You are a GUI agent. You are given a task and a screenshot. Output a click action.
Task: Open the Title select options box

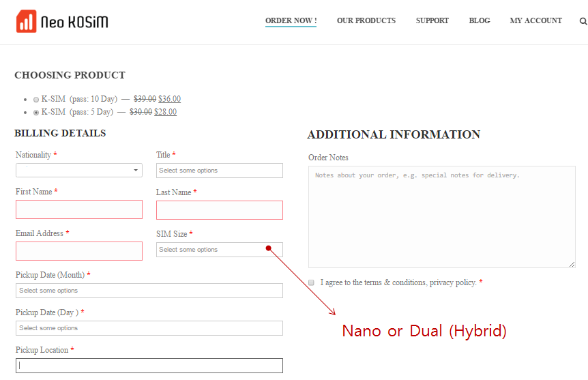220,171
